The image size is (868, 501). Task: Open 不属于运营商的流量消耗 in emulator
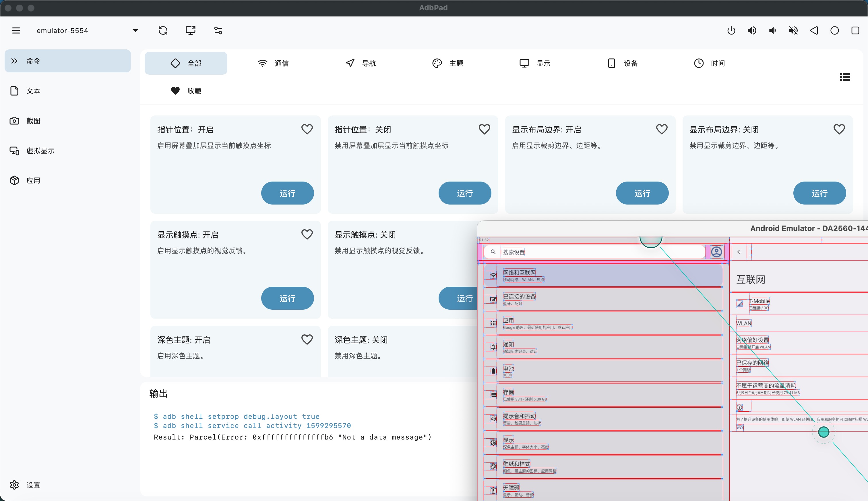[799, 388]
